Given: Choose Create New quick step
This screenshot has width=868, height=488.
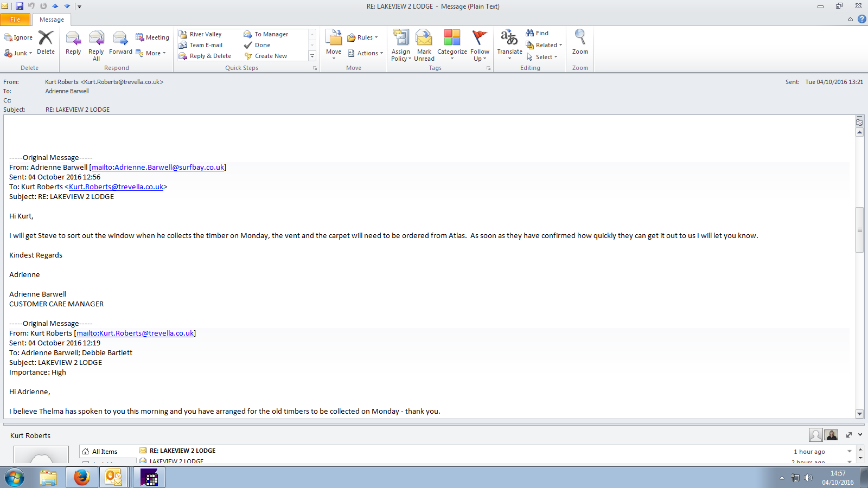Looking at the screenshot, I should (x=271, y=56).
